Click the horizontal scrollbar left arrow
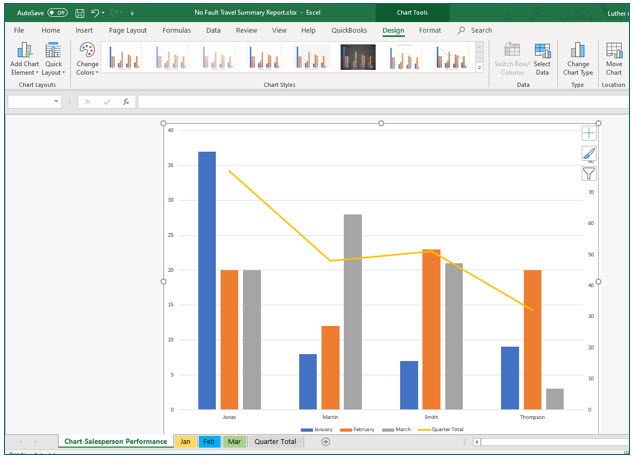This screenshot has width=632, height=458. point(477,442)
